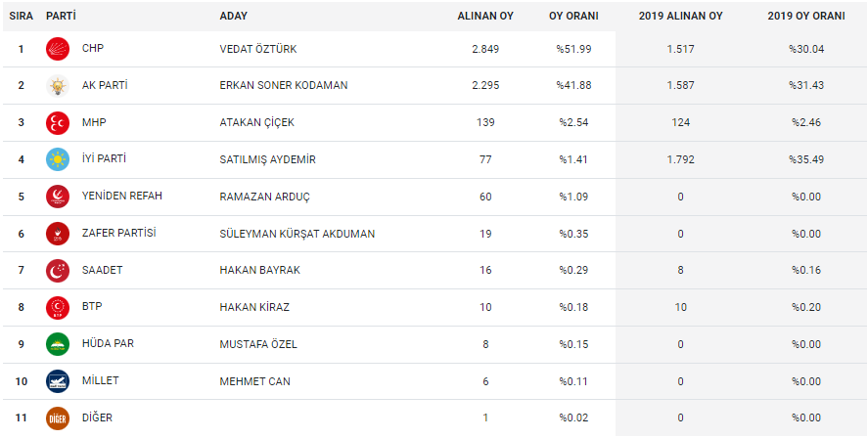
Task: Open the Yeniden Refah party logo
Action: (58, 197)
